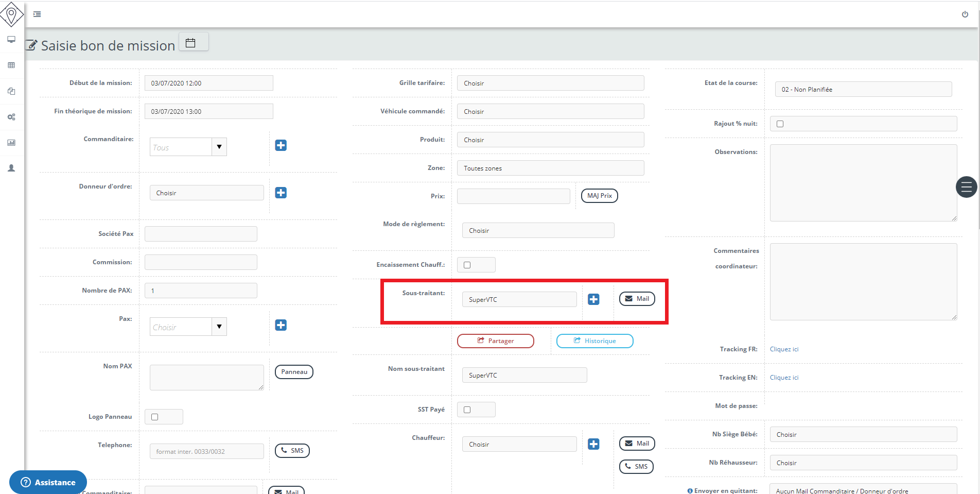Open the monitor icon in left sidebar
Image resolution: width=980 pixels, height=494 pixels.
pyautogui.click(x=11, y=40)
